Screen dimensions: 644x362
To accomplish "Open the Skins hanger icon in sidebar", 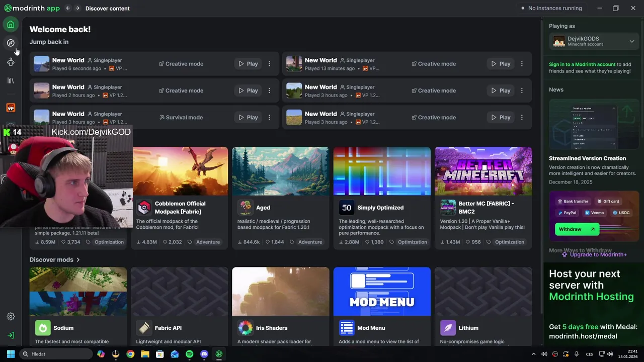I will (11, 62).
